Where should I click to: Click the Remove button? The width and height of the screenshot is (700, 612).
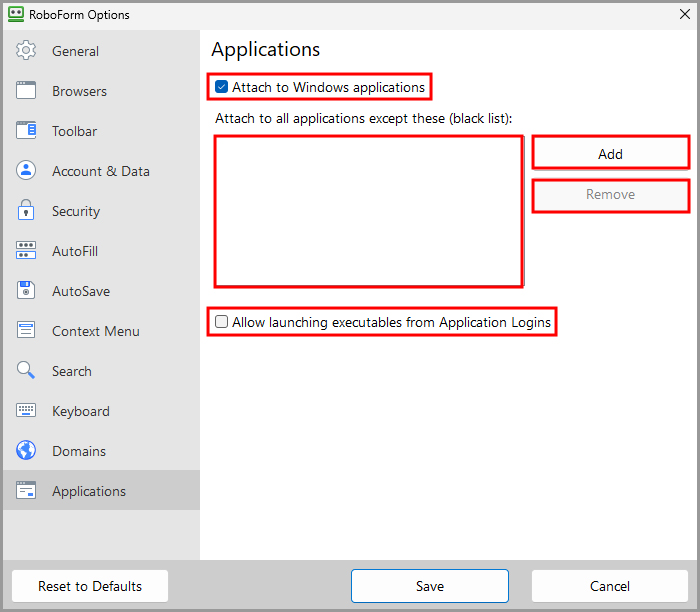pyautogui.click(x=610, y=194)
